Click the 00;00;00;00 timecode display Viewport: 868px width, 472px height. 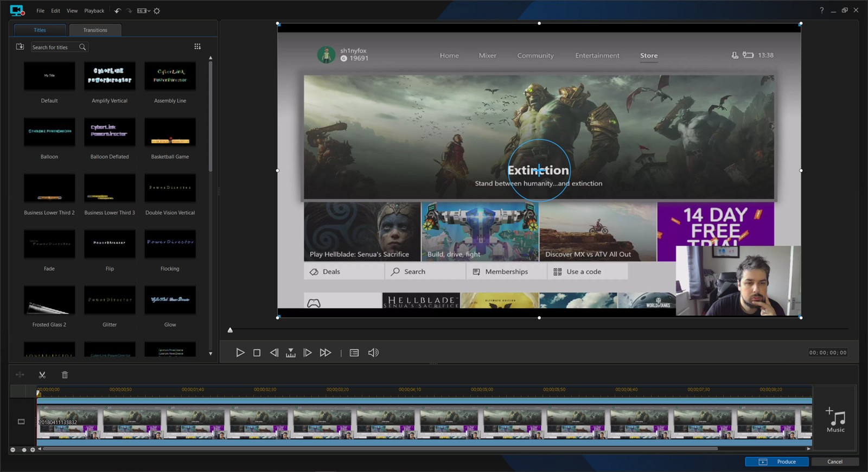click(x=828, y=353)
